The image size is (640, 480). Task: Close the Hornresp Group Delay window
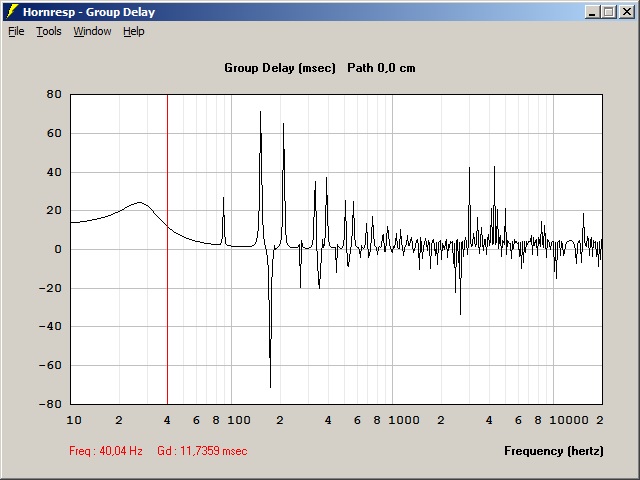[x=627, y=12]
